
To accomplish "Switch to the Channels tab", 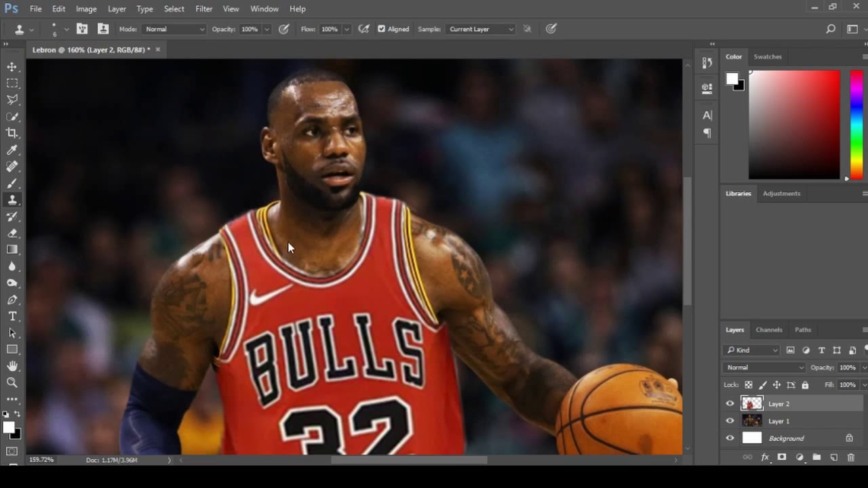I will click(x=769, y=330).
